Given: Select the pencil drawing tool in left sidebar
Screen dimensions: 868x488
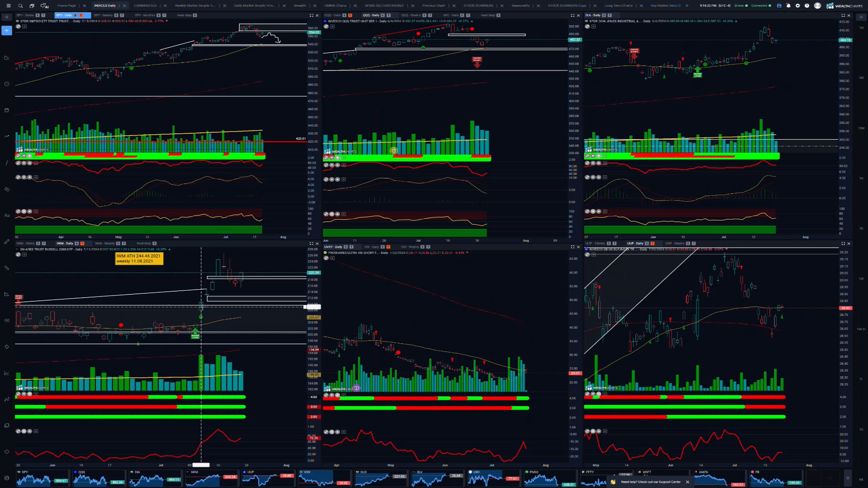Looking at the screenshot, I should click(7, 242).
